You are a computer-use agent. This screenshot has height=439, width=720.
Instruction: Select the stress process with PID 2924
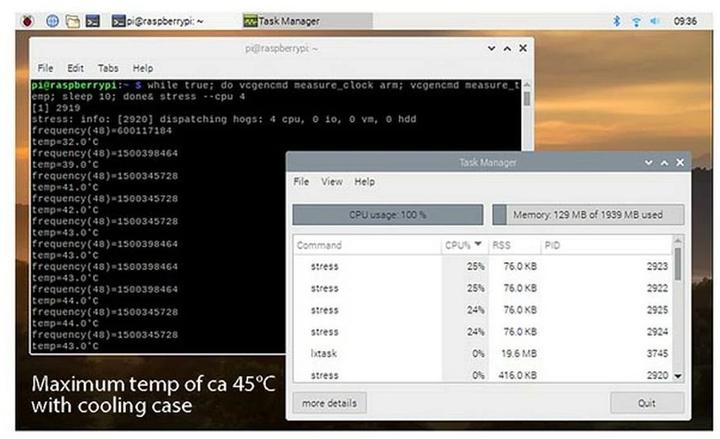point(483,332)
